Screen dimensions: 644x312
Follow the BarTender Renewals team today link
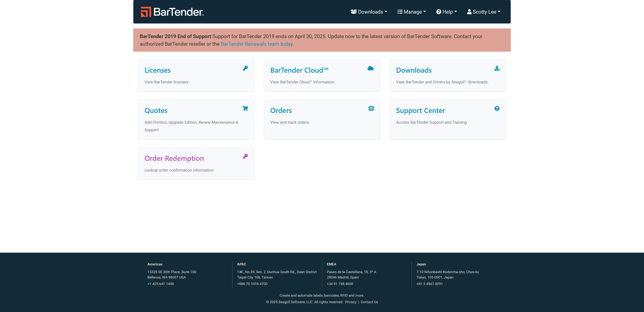coord(257,44)
